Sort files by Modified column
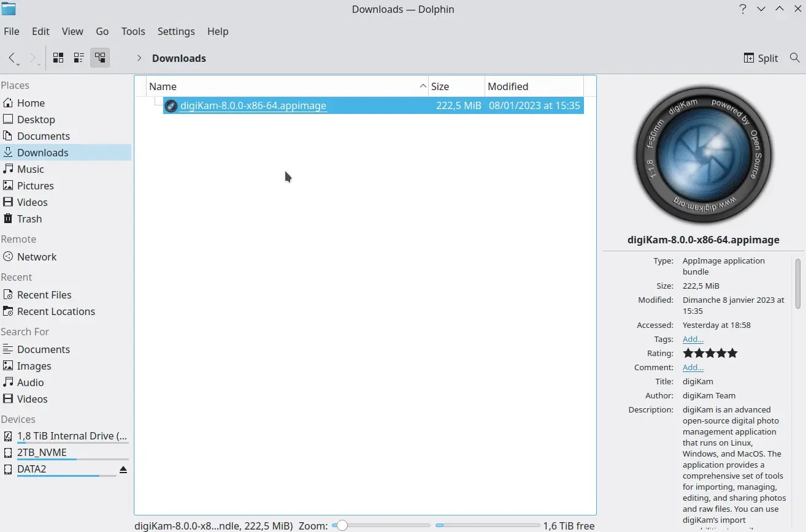The image size is (806, 532). pos(508,86)
